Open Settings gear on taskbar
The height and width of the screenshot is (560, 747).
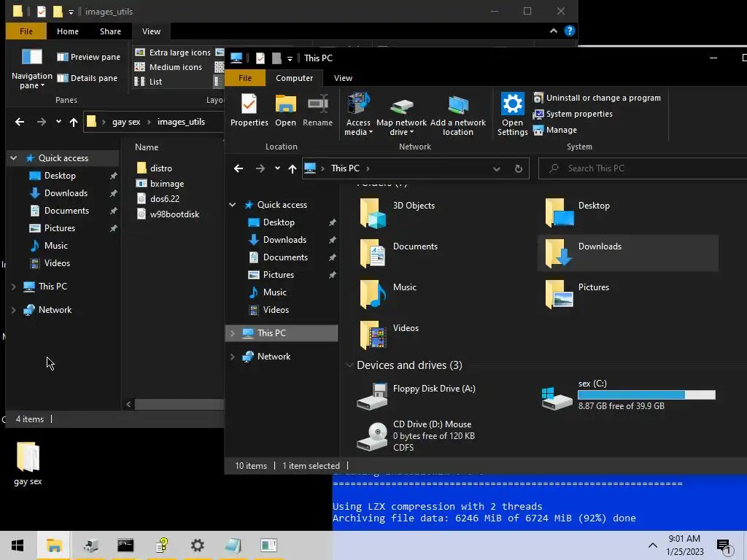pos(197,545)
